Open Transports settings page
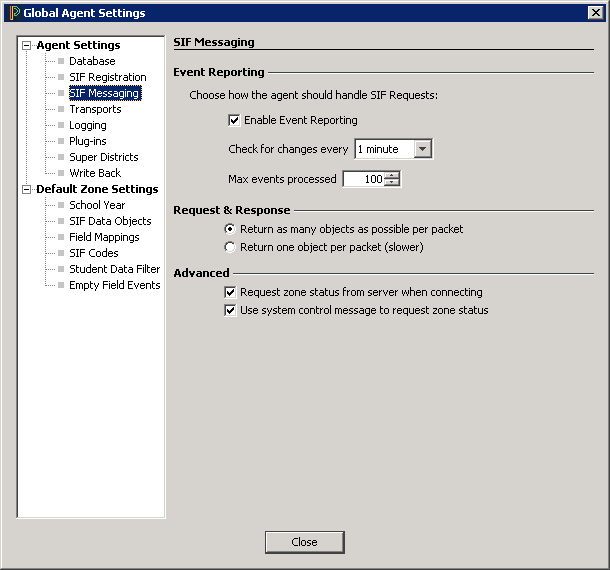This screenshot has width=610, height=570. coord(95,109)
